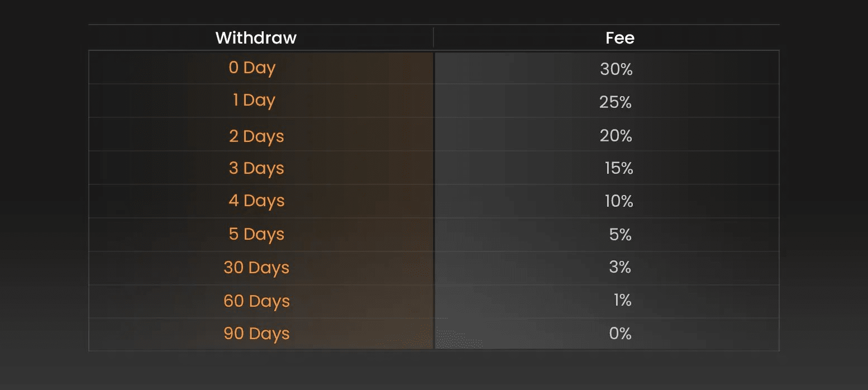Select the 3 Days withdraw row
Screen dimensions: 868x390
[256, 168]
